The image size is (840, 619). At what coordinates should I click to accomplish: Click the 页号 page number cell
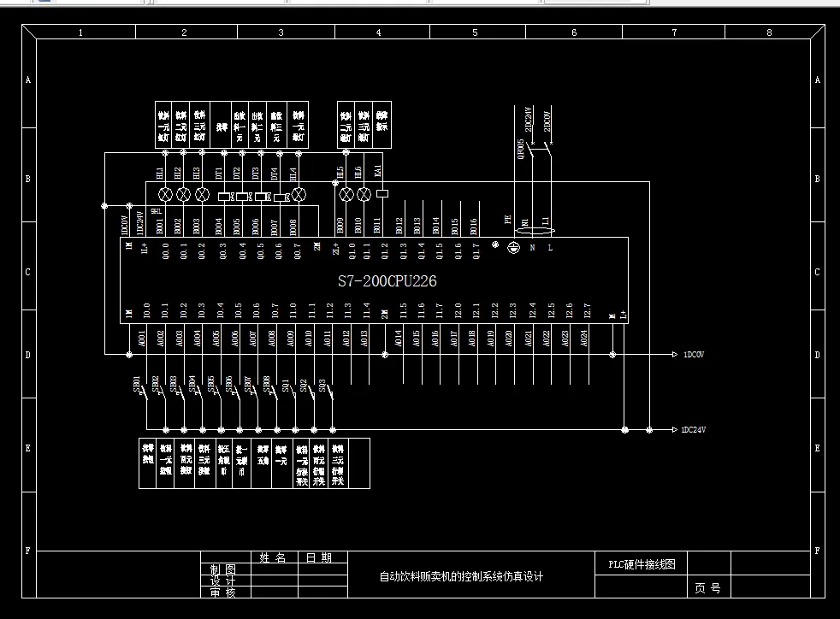707,587
